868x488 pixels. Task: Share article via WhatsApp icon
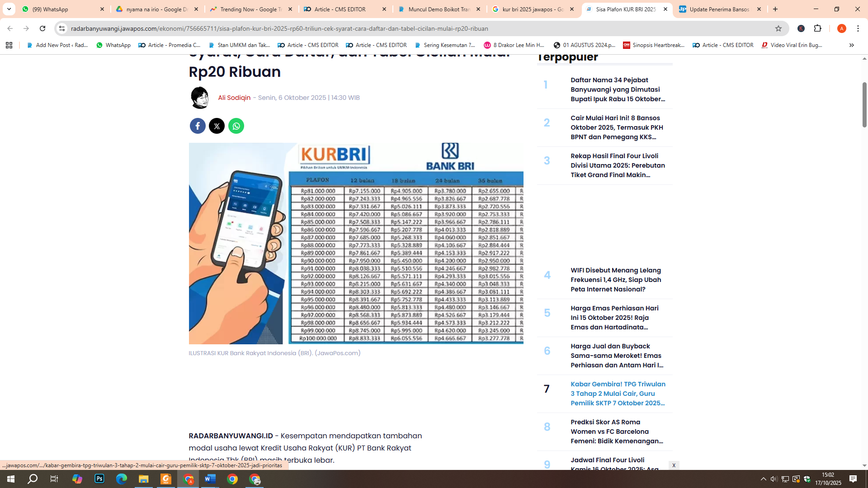tap(236, 126)
